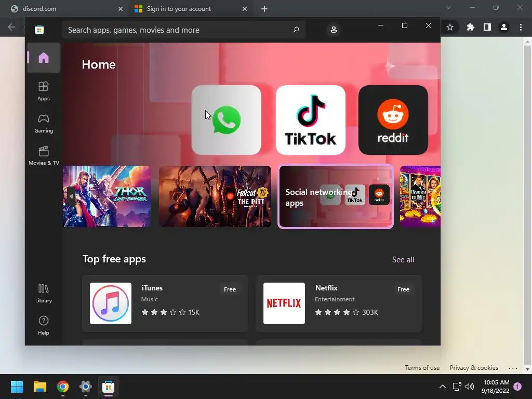Open the Store account profile icon
The height and width of the screenshot is (399, 532).
pyautogui.click(x=334, y=30)
